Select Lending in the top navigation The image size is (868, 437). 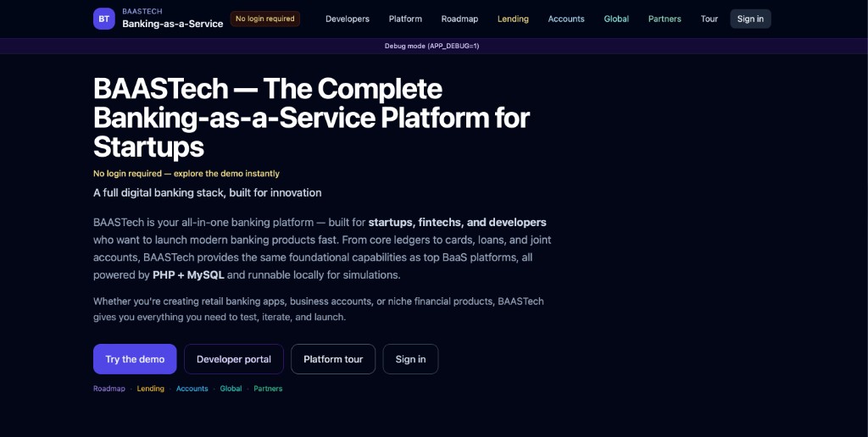[513, 19]
